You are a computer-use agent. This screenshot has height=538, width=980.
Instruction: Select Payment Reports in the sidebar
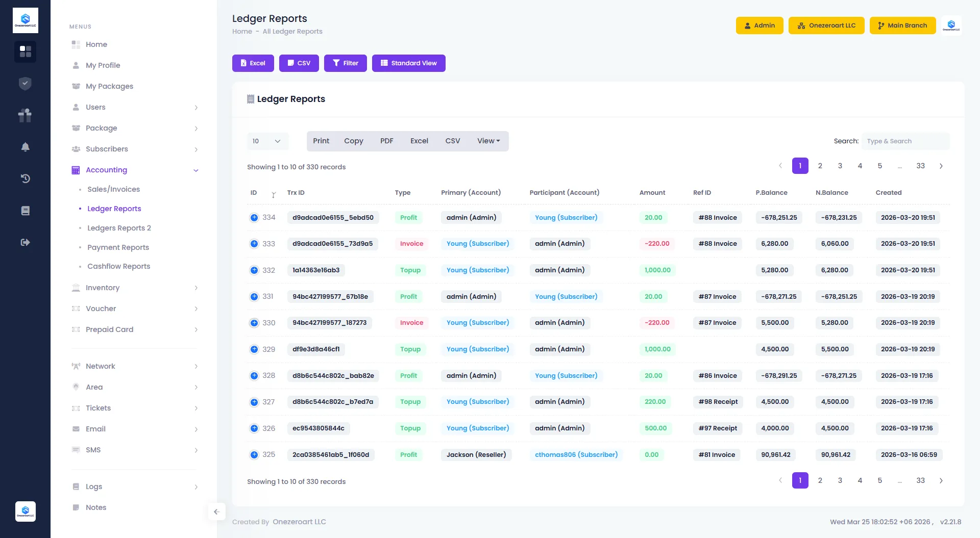(118, 247)
